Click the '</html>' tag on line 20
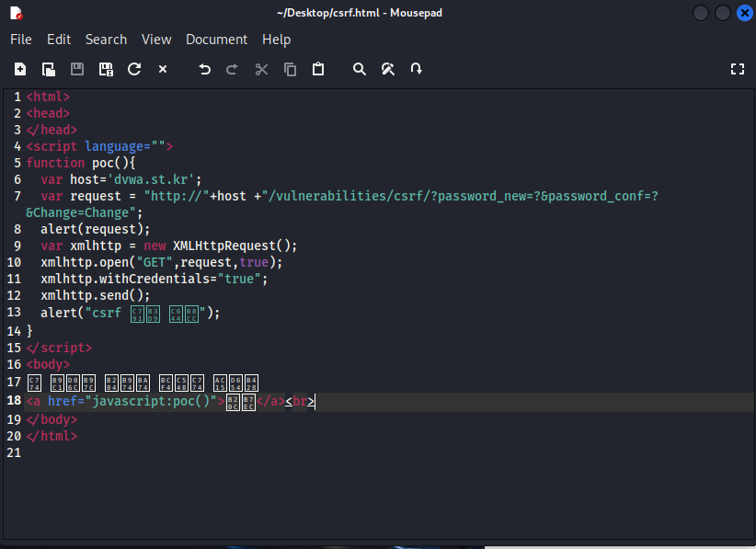756x549 pixels. (x=52, y=436)
